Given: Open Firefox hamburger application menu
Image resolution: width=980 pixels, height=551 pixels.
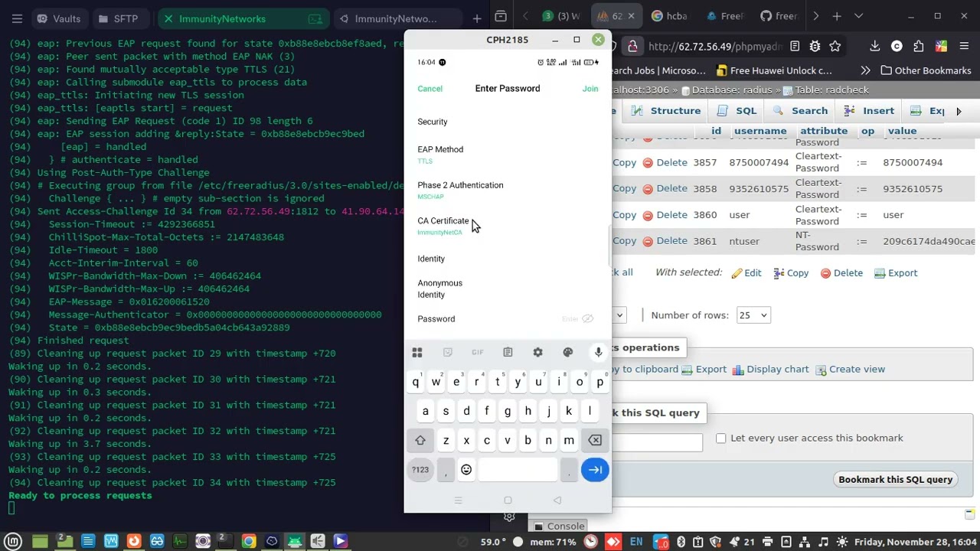Looking at the screenshot, I should [x=964, y=47].
